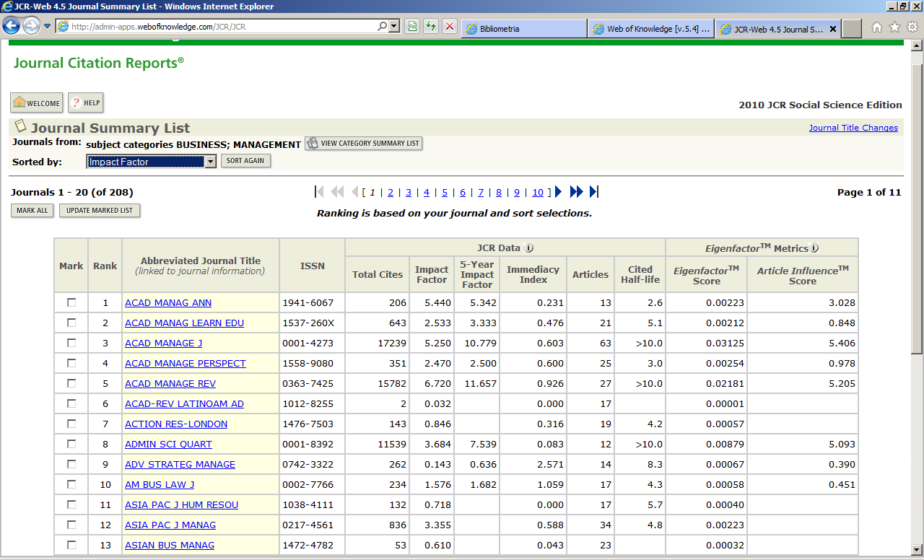Screen dimensions: 924x560
Task: Go forward with browser Forward arrow
Action: click(x=31, y=26)
